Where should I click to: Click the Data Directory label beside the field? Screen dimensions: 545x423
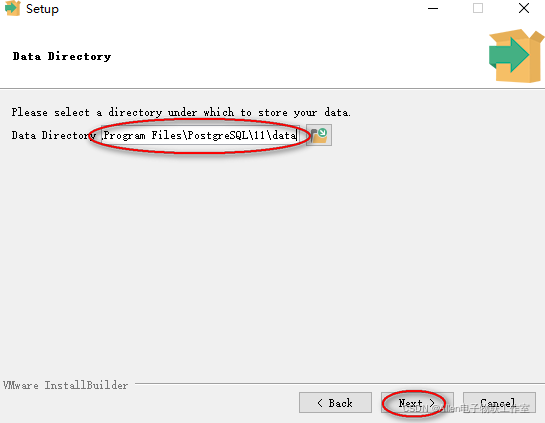coord(54,135)
